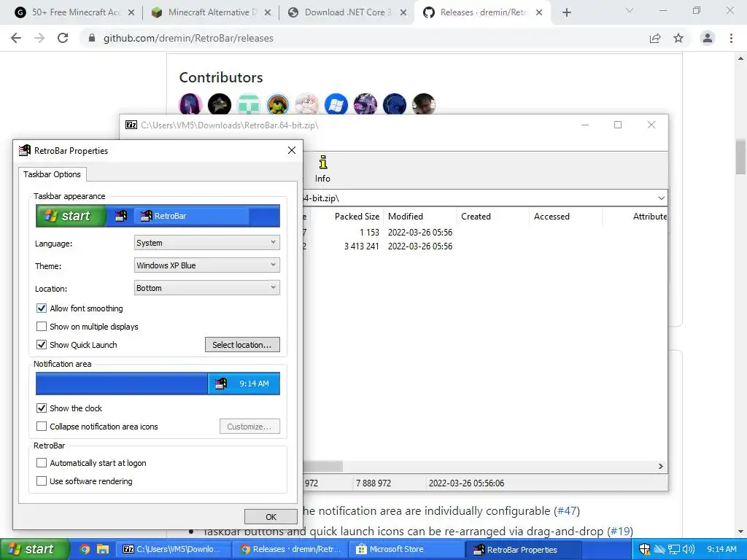Screen dimensions: 747x560
Task: Select the 7-Zip row with packed size 3 413 241
Action: click(x=484, y=246)
